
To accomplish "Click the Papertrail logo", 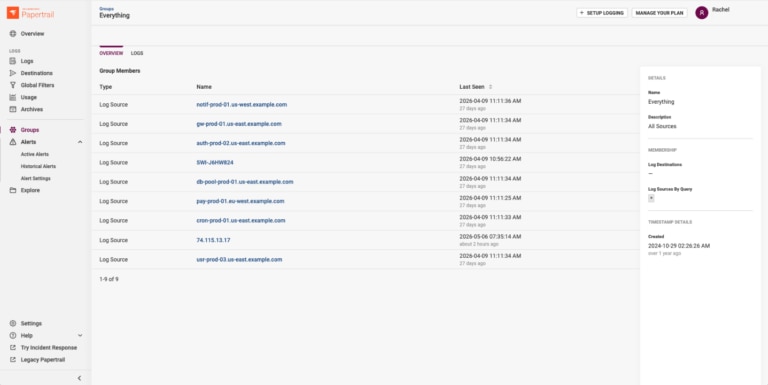I will [x=30, y=13].
